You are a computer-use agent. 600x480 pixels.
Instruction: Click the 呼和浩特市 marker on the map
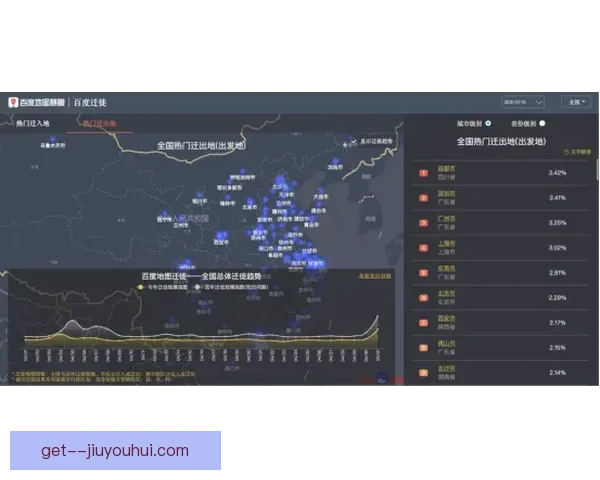click(x=242, y=172)
